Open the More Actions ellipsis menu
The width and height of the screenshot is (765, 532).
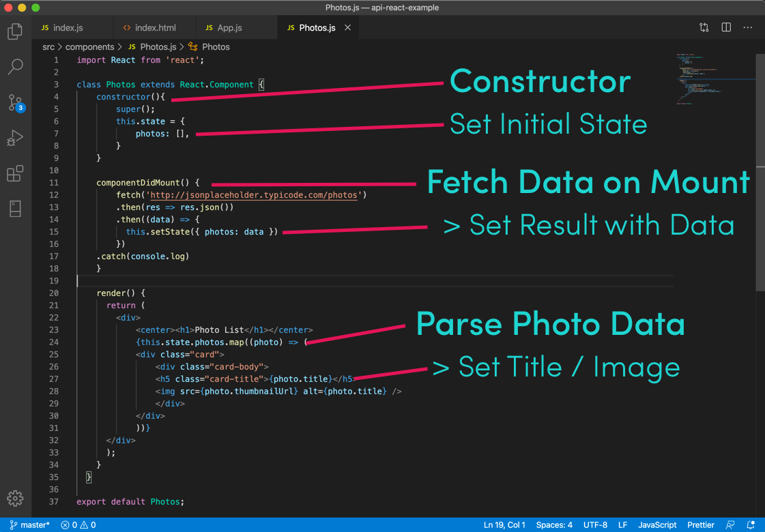click(x=747, y=27)
